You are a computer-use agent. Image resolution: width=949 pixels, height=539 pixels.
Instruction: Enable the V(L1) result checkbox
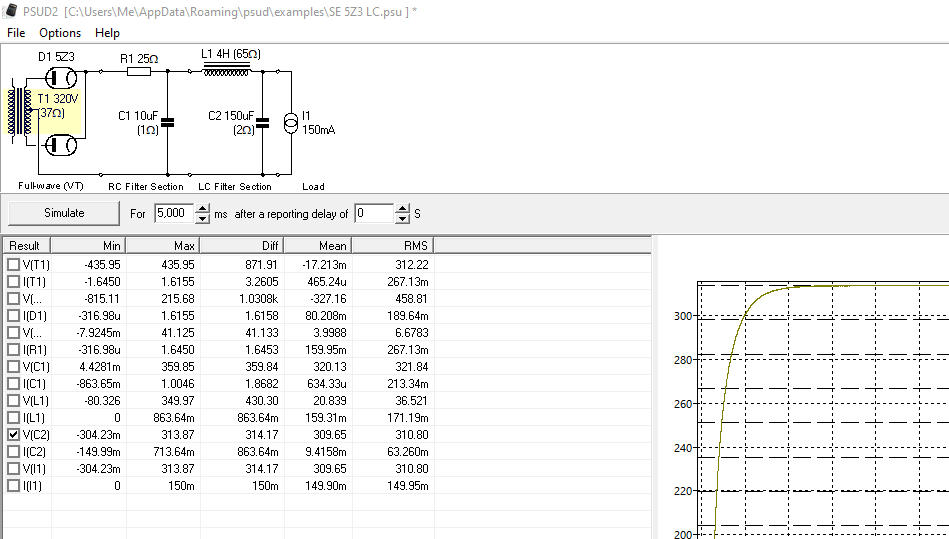[x=13, y=400]
